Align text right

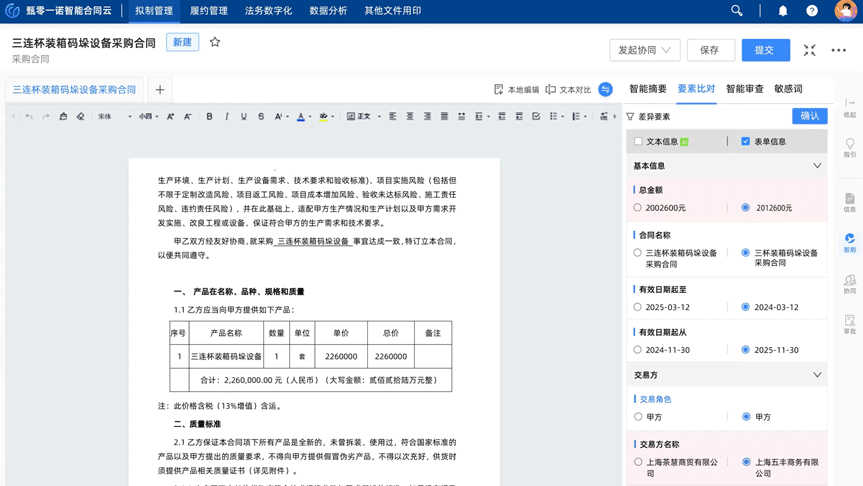(427, 116)
